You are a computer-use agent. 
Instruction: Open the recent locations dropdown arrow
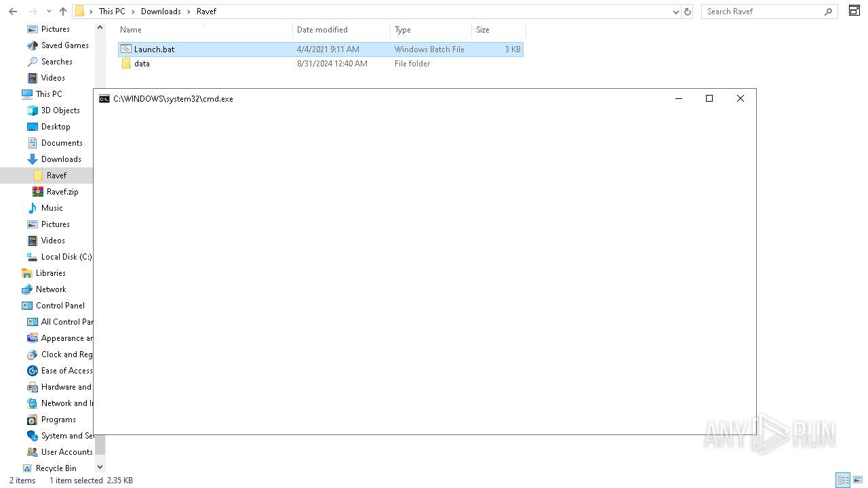(x=49, y=12)
